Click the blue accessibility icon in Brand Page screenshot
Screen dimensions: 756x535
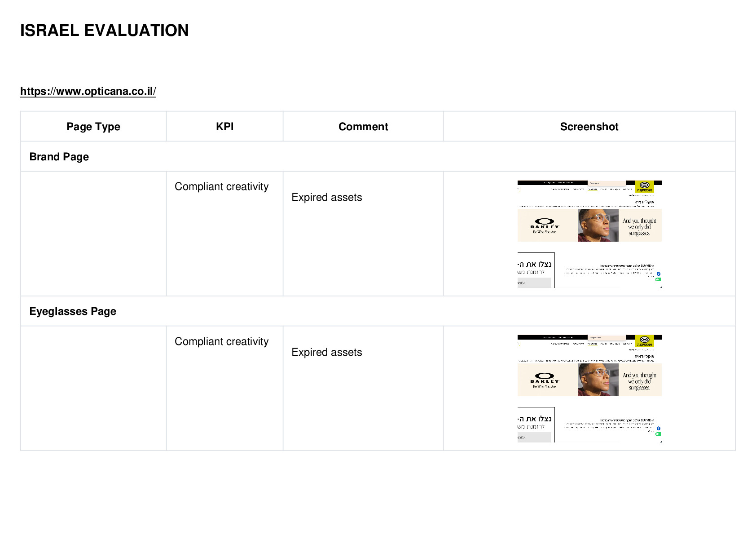[659, 274]
